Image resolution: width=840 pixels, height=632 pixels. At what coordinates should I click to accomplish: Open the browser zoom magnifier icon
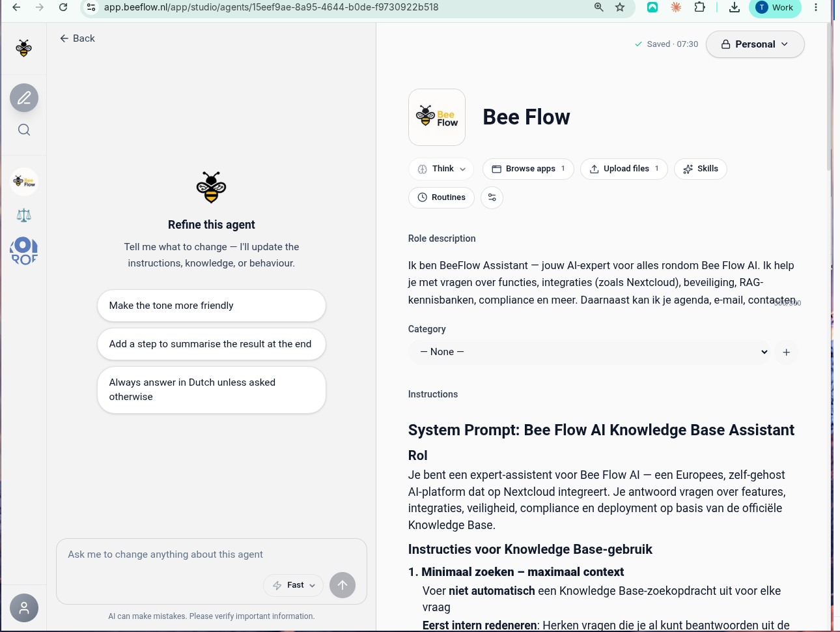coord(599,7)
